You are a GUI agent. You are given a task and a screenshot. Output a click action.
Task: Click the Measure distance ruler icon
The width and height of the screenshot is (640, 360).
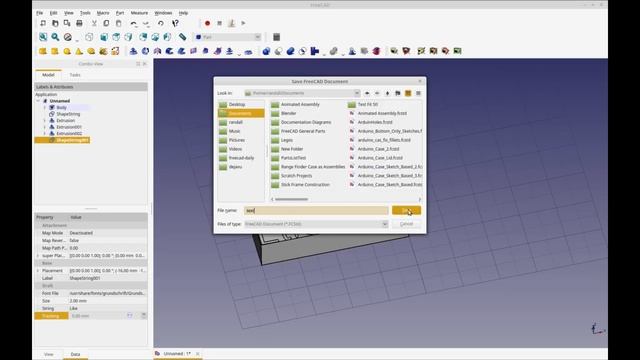click(182, 37)
